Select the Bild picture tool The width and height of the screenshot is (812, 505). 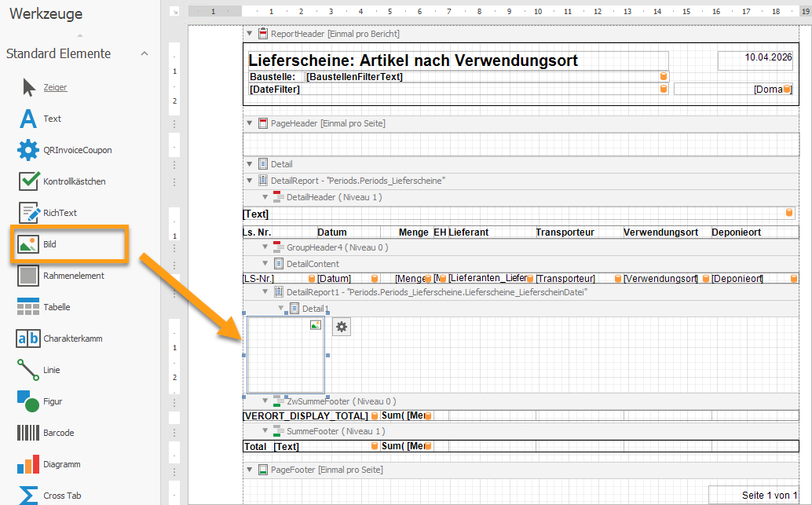(x=36, y=244)
